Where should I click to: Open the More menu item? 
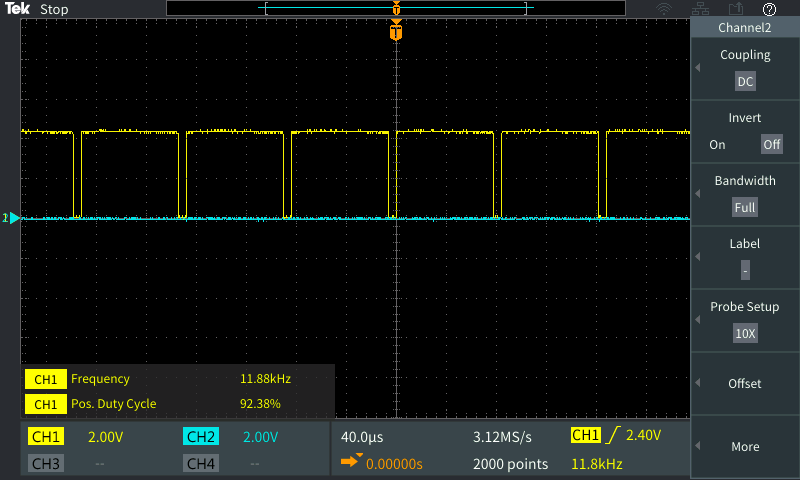click(745, 447)
